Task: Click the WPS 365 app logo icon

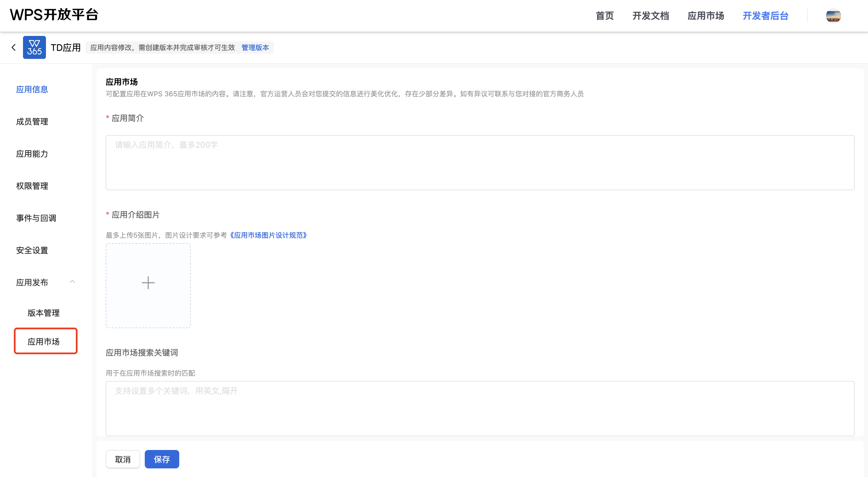Action: pyautogui.click(x=34, y=47)
